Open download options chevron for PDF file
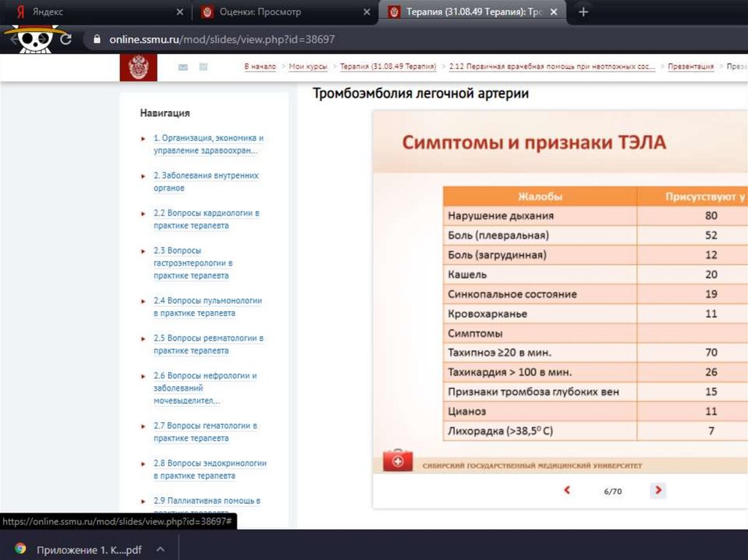 pyautogui.click(x=161, y=549)
